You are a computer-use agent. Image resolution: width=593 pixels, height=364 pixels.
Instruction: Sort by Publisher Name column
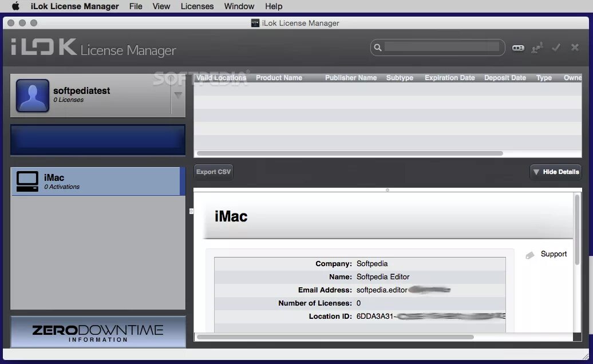[351, 77]
